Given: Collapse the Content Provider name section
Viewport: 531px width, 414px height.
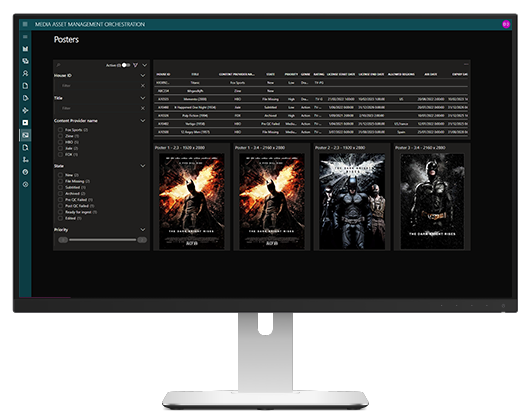Looking at the screenshot, I should 143,121.
